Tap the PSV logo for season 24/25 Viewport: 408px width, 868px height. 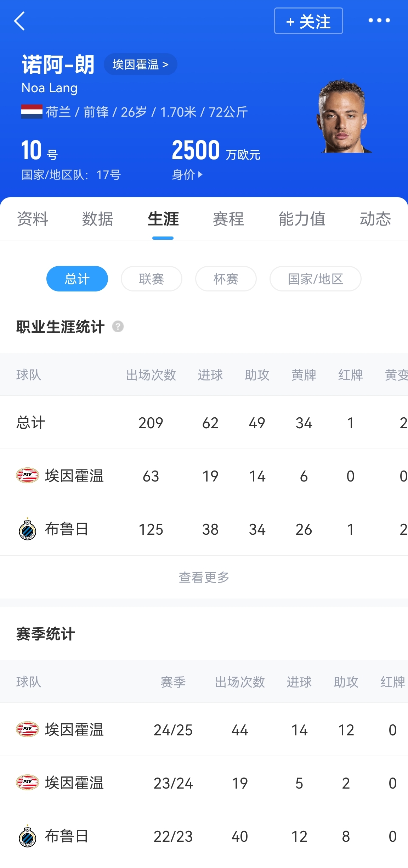(x=27, y=729)
